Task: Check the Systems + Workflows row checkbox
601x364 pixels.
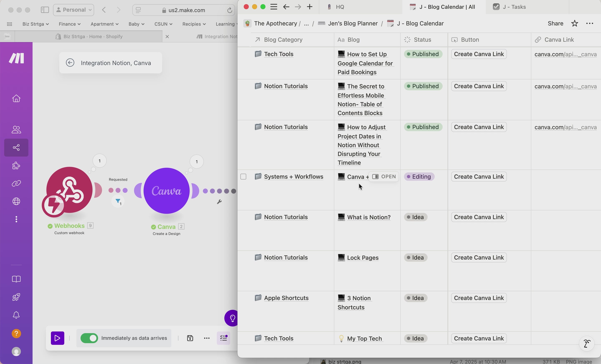Action: click(x=243, y=177)
